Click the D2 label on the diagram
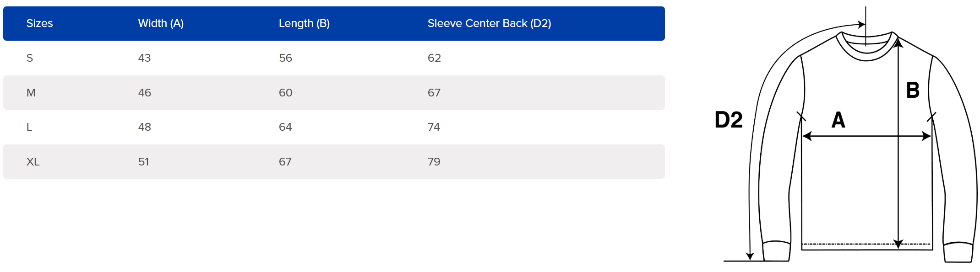Viewport: 980px width, 272px height. [729, 120]
